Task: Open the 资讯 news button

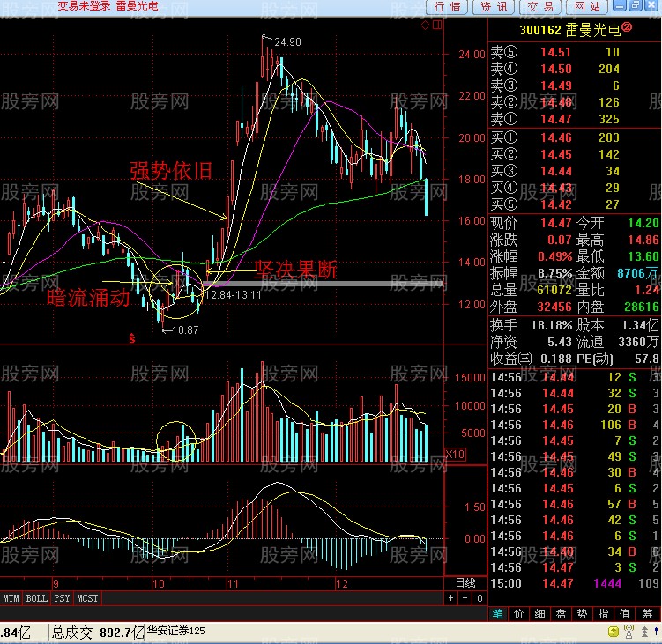Action: pyautogui.click(x=494, y=7)
